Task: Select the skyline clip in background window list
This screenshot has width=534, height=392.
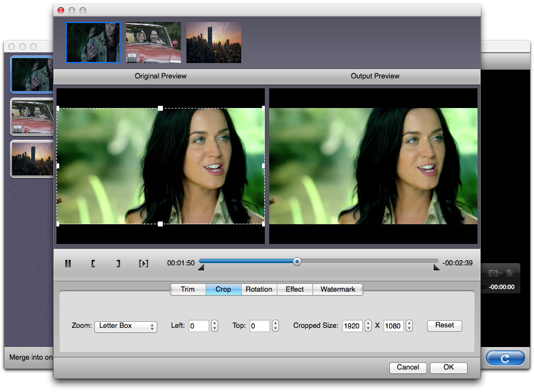Action: tap(32, 159)
